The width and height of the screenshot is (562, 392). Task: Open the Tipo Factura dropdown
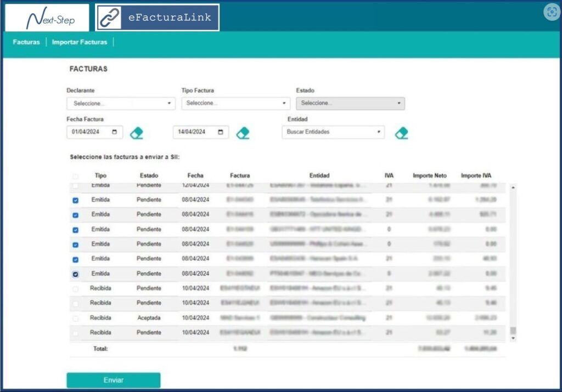(236, 103)
